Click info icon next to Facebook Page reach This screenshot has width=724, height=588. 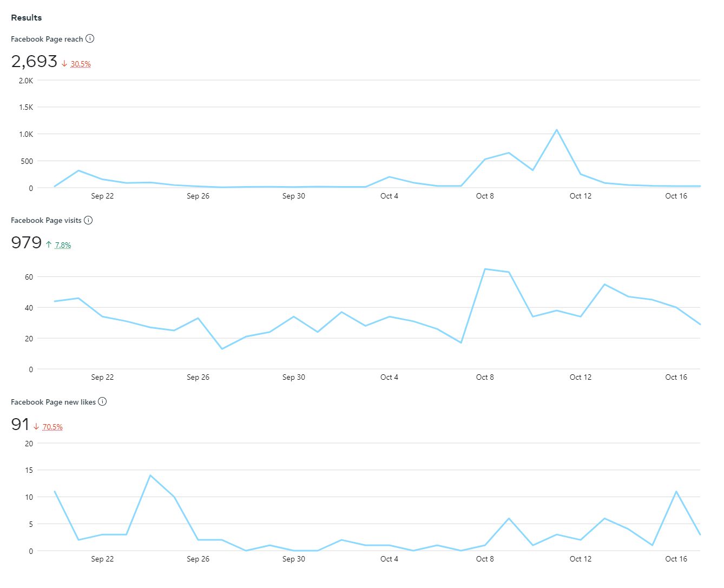90,39
